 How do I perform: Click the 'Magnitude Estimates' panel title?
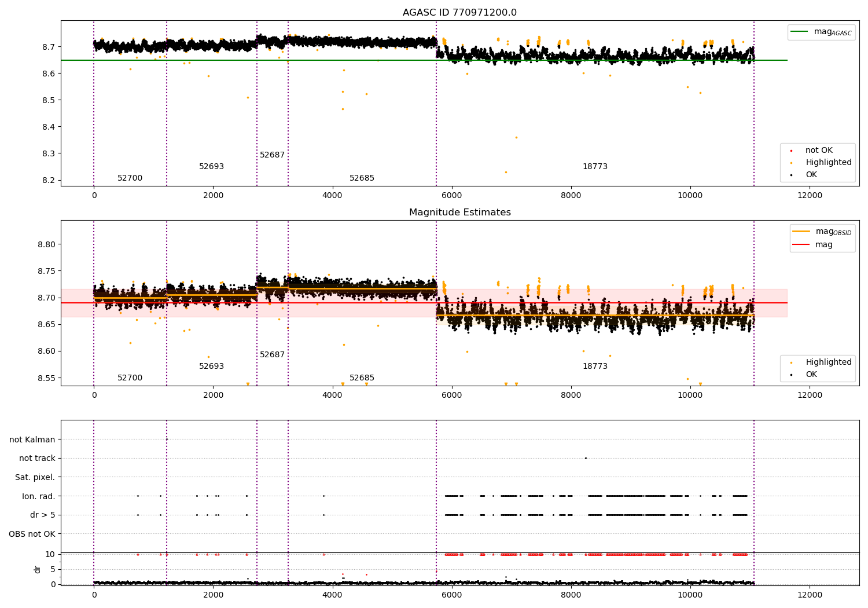459,213
